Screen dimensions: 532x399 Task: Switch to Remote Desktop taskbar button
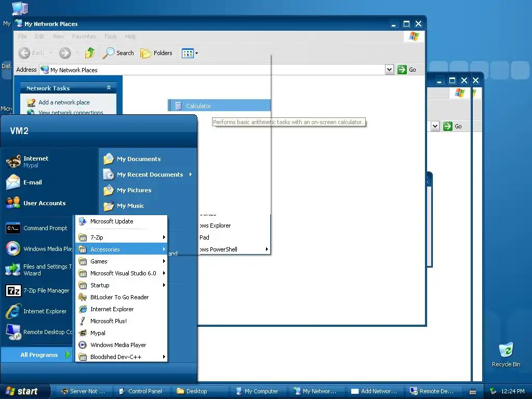point(432,391)
